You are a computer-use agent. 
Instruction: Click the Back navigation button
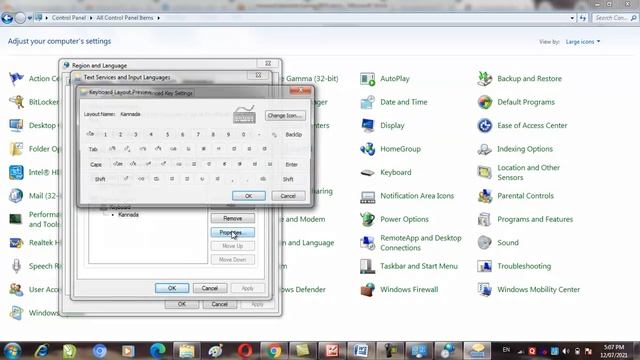[7, 18]
